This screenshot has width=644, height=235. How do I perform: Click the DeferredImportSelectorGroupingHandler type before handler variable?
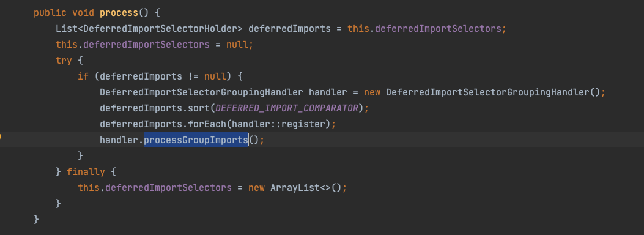pos(201,92)
